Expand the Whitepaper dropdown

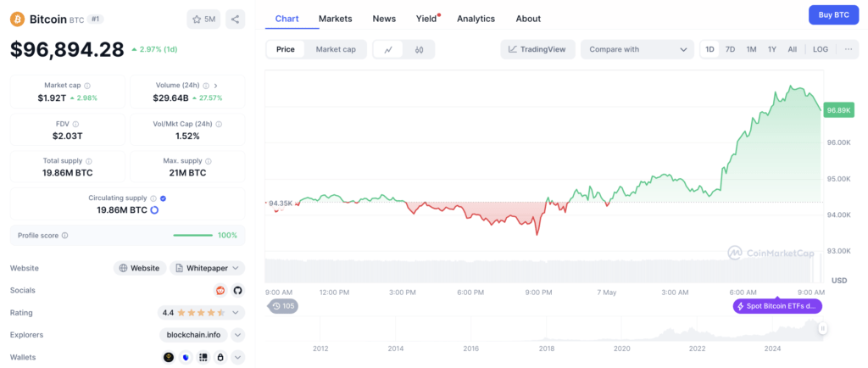click(207, 268)
